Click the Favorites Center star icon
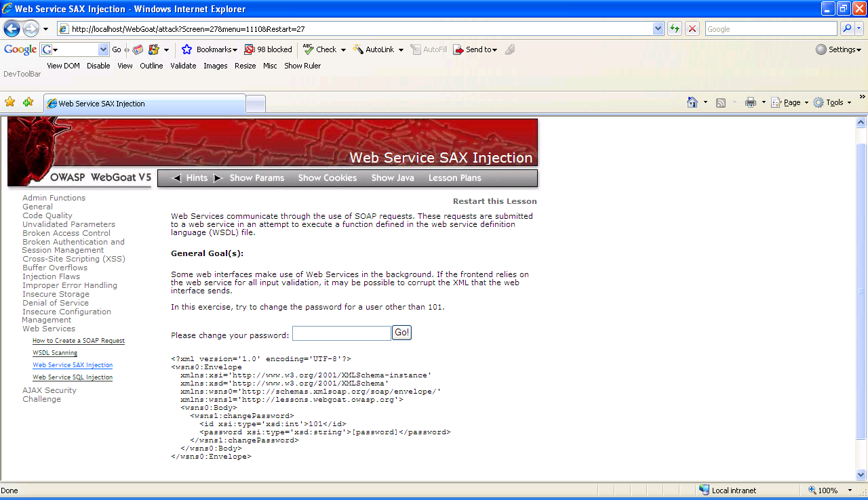The width and height of the screenshot is (868, 500). click(10, 102)
